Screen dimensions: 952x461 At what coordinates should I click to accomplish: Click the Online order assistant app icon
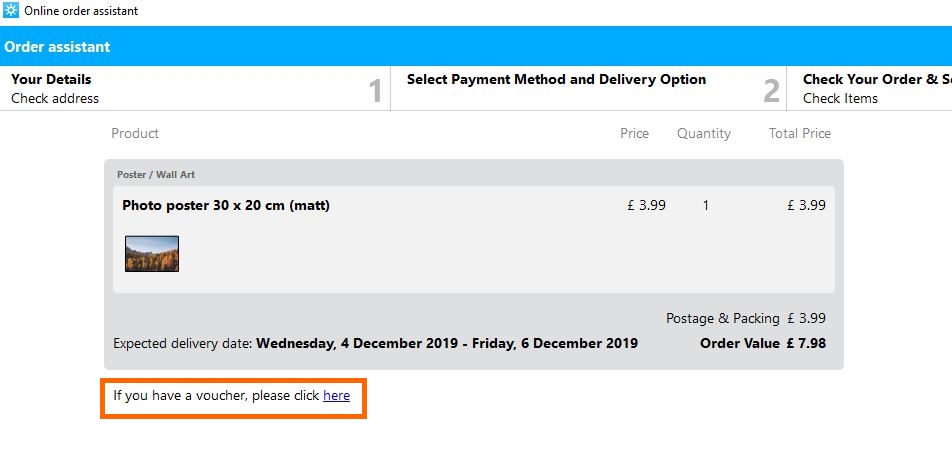pyautogui.click(x=11, y=11)
